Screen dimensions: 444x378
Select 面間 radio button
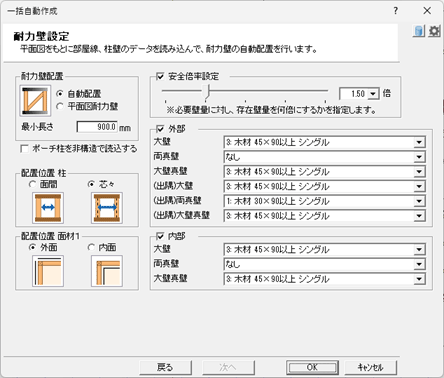pyautogui.click(x=32, y=184)
